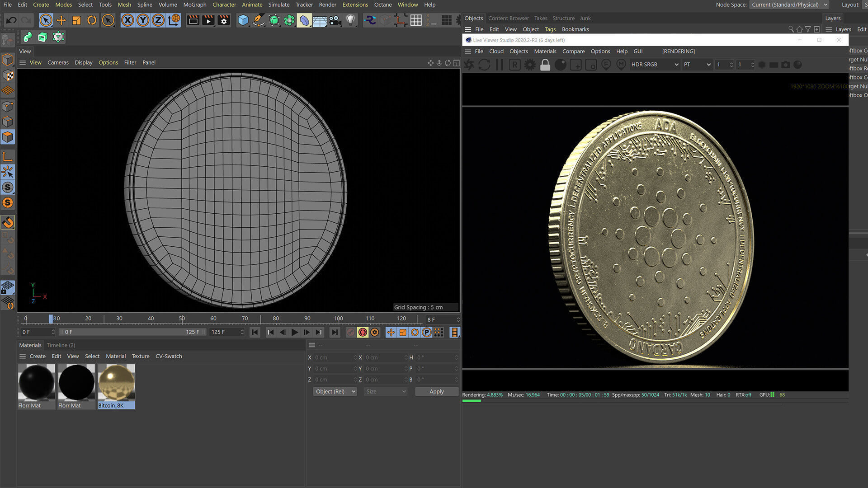Open CV-Swatch in Materials panel

[169, 357]
